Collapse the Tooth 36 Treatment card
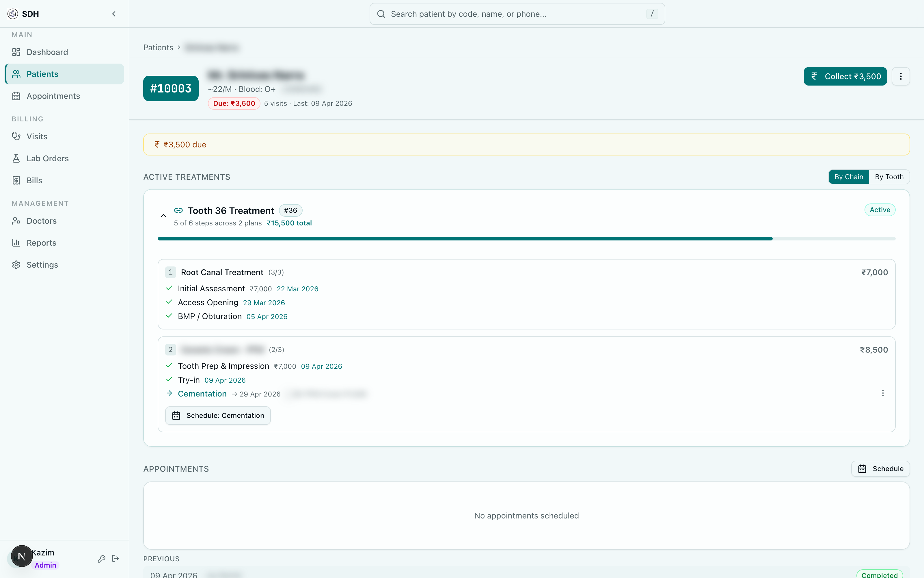The image size is (924, 578). 163,216
